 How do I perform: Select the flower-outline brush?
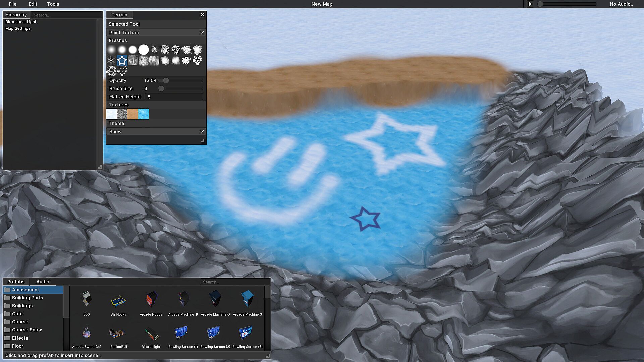pos(198,50)
